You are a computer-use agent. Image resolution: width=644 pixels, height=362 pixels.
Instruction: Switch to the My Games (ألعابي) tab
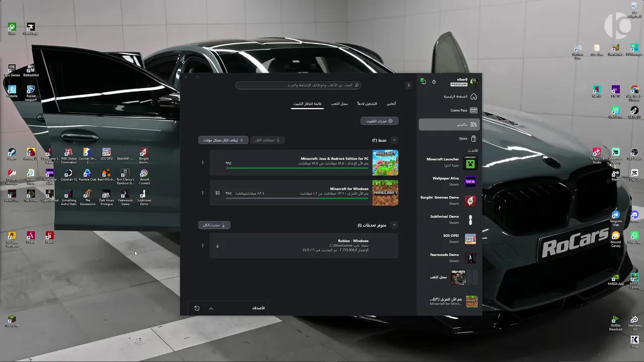pos(391,104)
